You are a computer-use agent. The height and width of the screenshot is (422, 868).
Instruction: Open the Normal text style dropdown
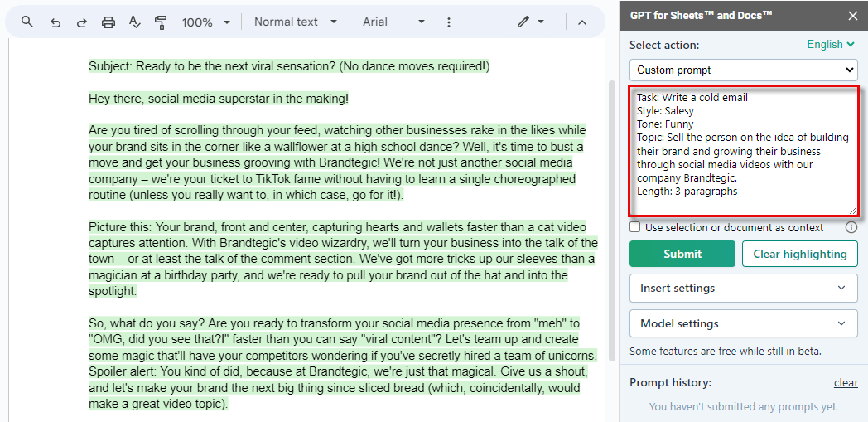(x=296, y=22)
